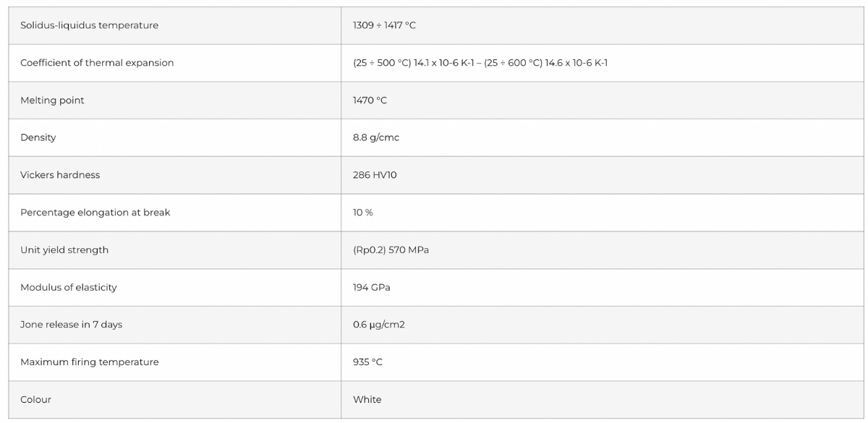Image resolution: width=868 pixels, height=423 pixels.
Task: Select the White colour value
Action: 367,400
